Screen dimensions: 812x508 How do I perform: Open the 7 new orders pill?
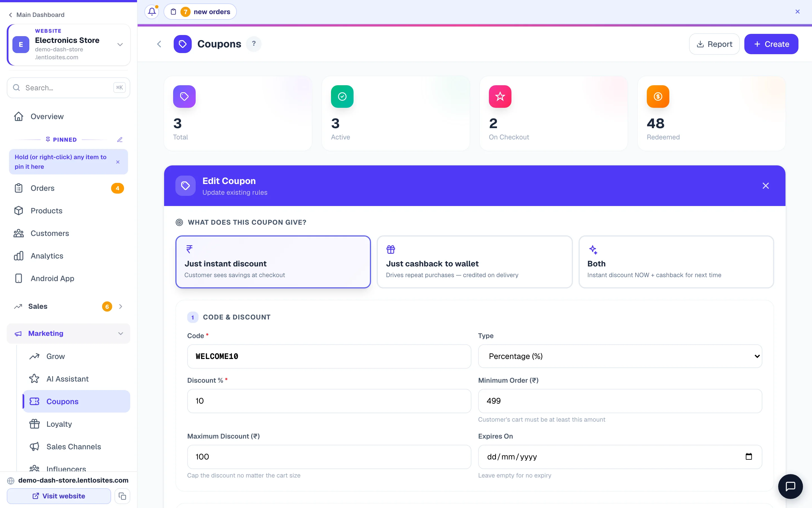click(200, 12)
